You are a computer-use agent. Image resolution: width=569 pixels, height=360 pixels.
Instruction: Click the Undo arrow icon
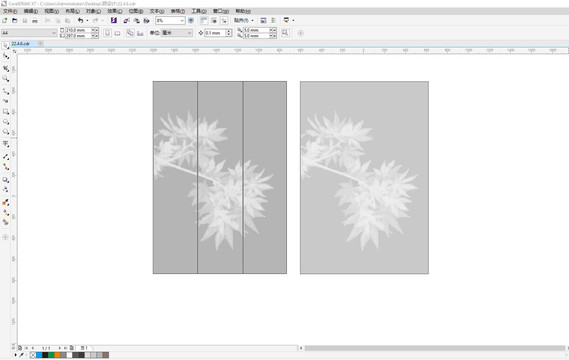81,21
